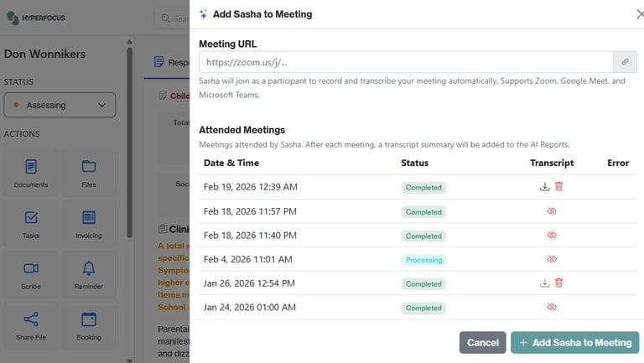Expand the Assessing status dropdown
Viewport: 644px width, 363px height.
pyautogui.click(x=60, y=105)
